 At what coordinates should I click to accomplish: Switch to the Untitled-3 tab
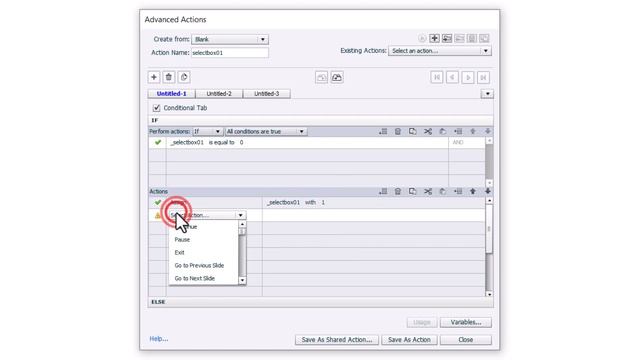[x=267, y=93]
